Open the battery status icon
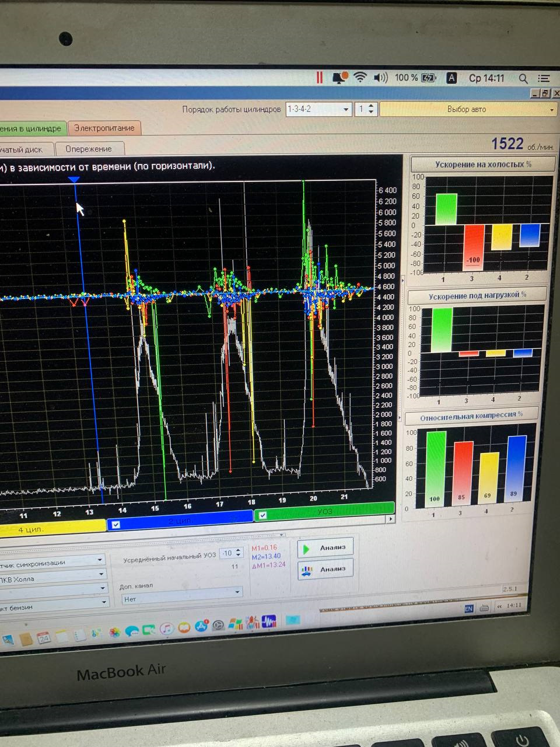The height and width of the screenshot is (747, 560). pyautogui.click(x=429, y=78)
